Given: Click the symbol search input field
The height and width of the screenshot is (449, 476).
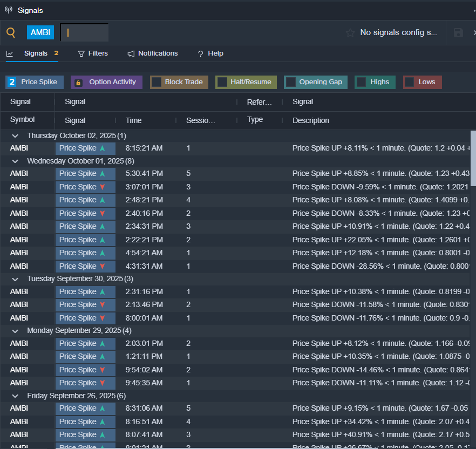Looking at the screenshot, I should [x=85, y=32].
